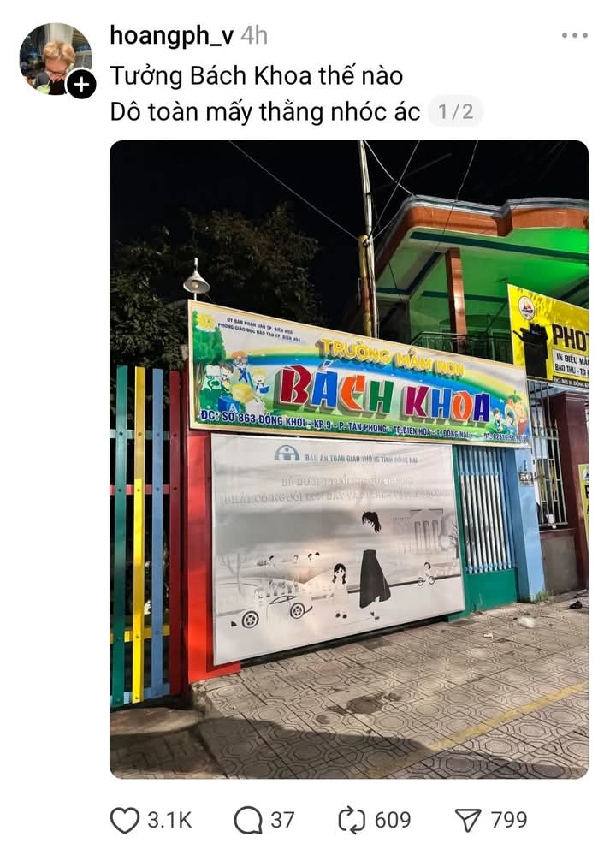
Task: Click the 609 reposts count
Action: tap(393, 820)
